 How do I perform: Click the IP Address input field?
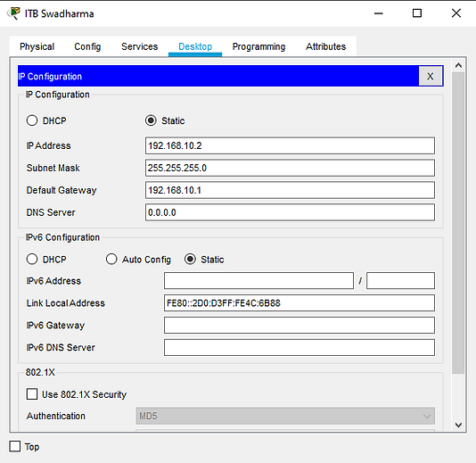(290, 145)
